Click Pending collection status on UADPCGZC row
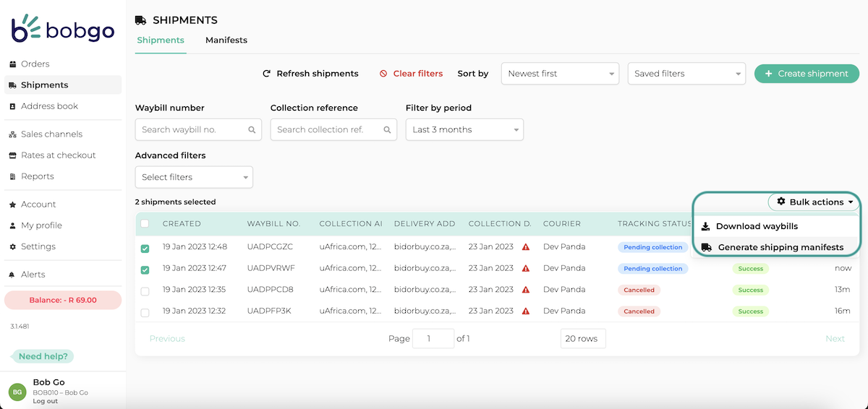 tap(652, 247)
